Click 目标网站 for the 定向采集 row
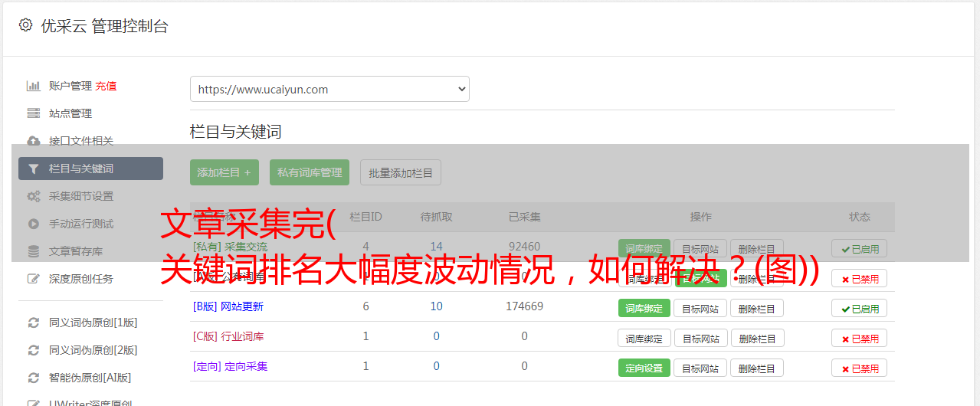The width and height of the screenshot is (980, 406). click(x=700, y=368)
